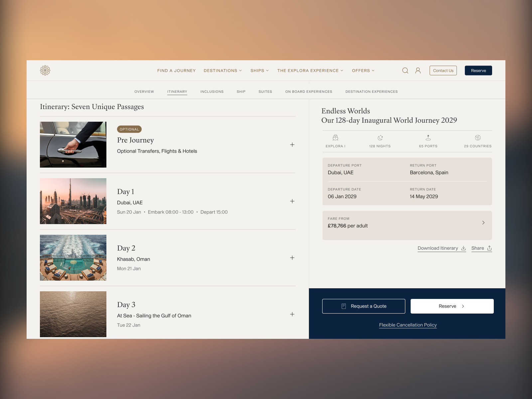Open the search icon

(405, 70)
